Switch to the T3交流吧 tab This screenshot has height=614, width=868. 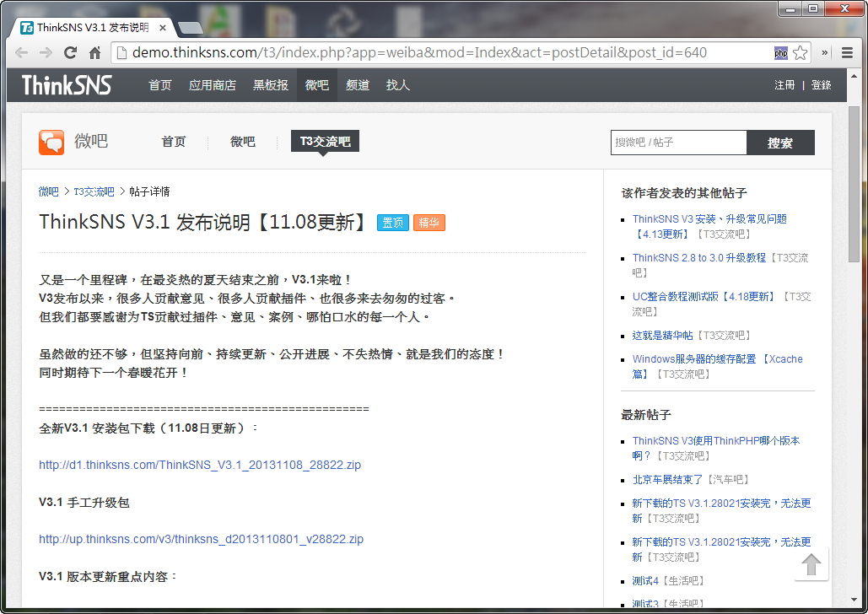325,142
